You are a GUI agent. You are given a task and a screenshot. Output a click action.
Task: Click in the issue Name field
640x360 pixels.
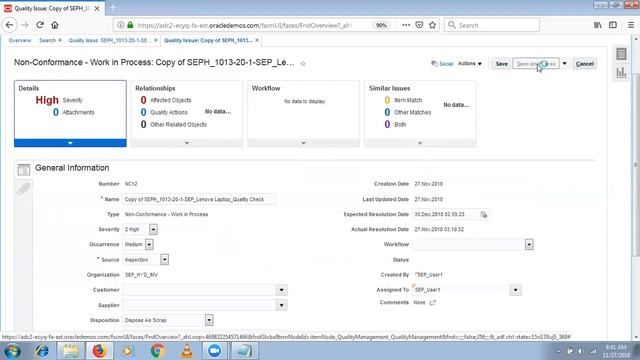pos(199,199)
